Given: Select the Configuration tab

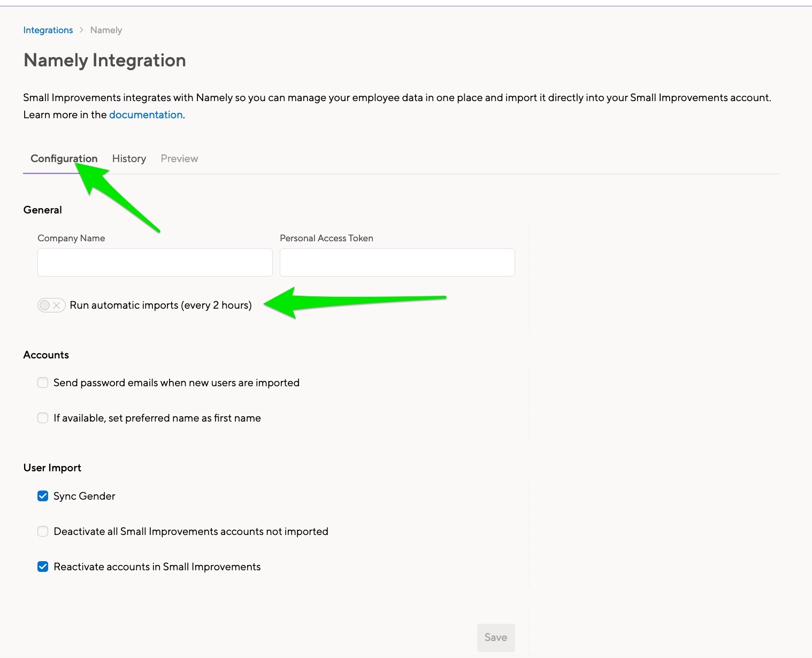Looking at the screenshot, I should tap(64, 158).
